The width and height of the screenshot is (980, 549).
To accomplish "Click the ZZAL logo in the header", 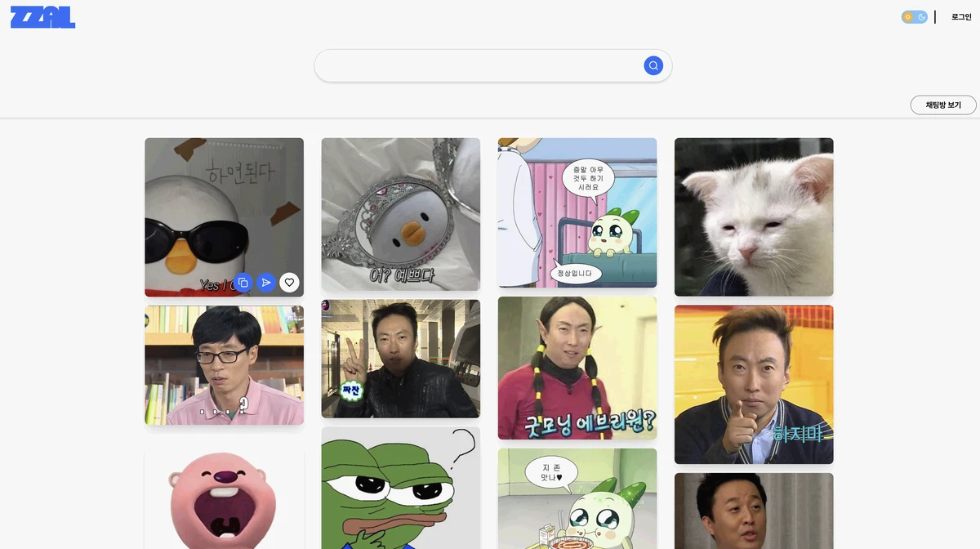I will point(42,17).
